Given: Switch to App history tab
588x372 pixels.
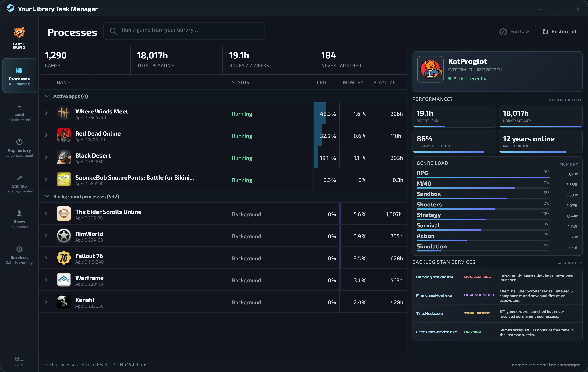Looking at the screenshot, I should click(x=19, y=148).
